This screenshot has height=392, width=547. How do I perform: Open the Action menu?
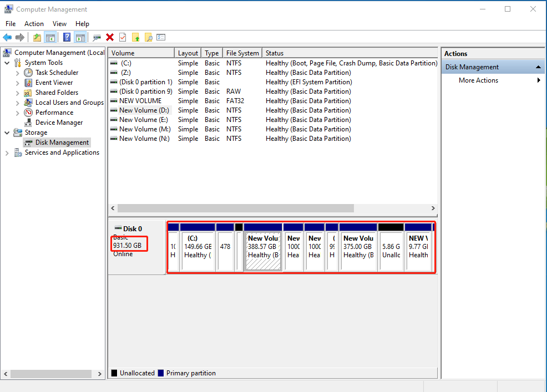[34, 24]
